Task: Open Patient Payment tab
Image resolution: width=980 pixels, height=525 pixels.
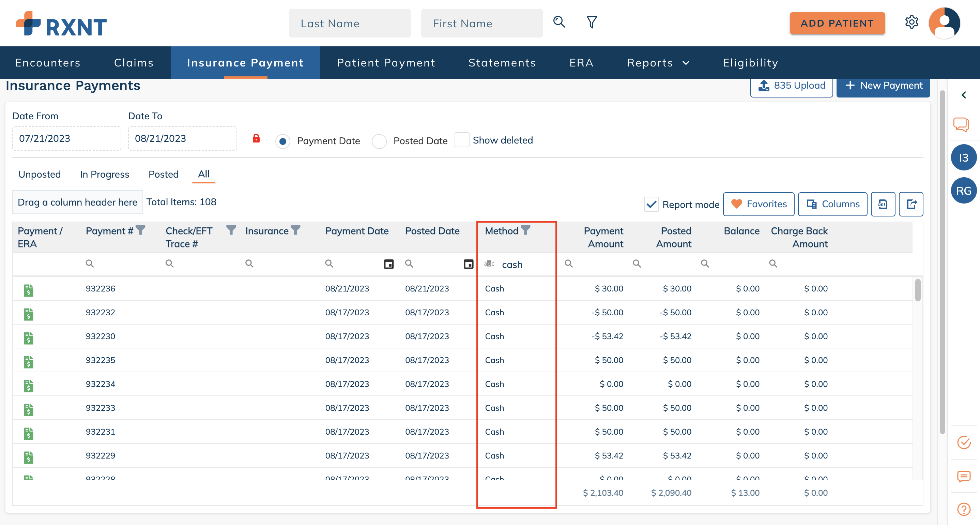Action: (x=386, y=62)
